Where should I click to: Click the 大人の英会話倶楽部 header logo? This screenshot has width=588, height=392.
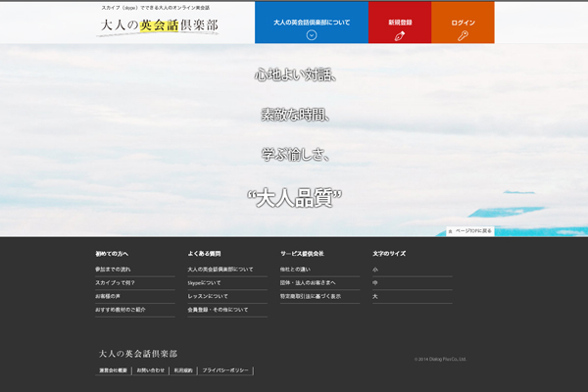(x=158, y=25)
